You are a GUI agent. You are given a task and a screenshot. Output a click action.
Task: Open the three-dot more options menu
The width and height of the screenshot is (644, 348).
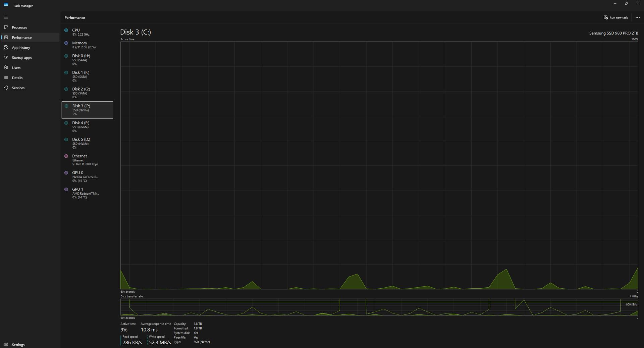coord(637,17)
